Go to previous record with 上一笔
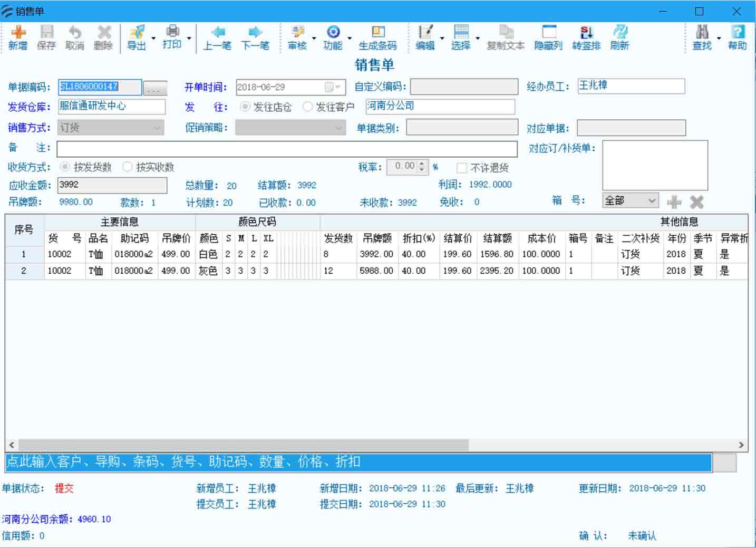Image resolution: width=756 pixels, height=548 pixels. coord(217,37)
